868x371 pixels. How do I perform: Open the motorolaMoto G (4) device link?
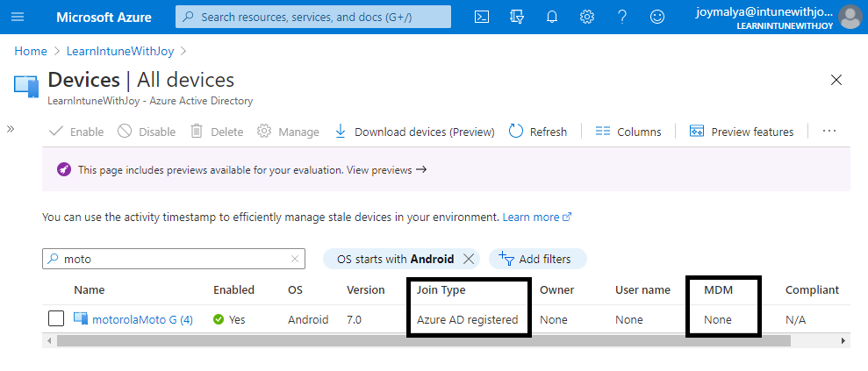click(142, 319)
